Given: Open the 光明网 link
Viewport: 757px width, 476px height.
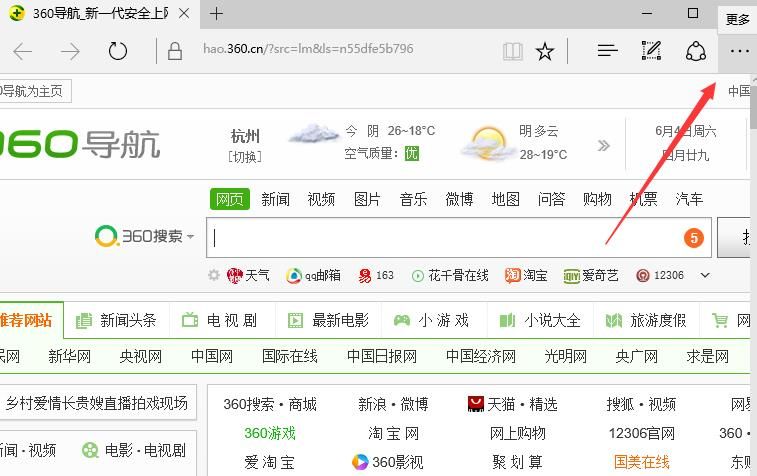Looking at the screenshot, I should 565,356.
